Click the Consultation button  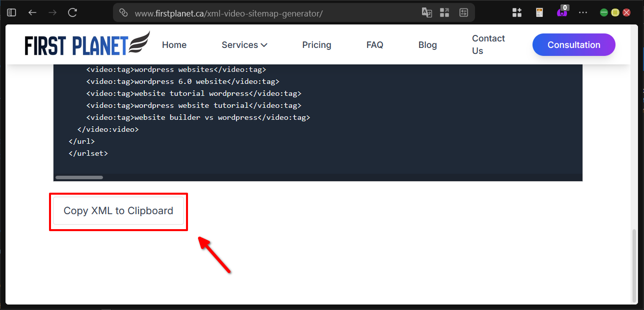pos(573,44)
